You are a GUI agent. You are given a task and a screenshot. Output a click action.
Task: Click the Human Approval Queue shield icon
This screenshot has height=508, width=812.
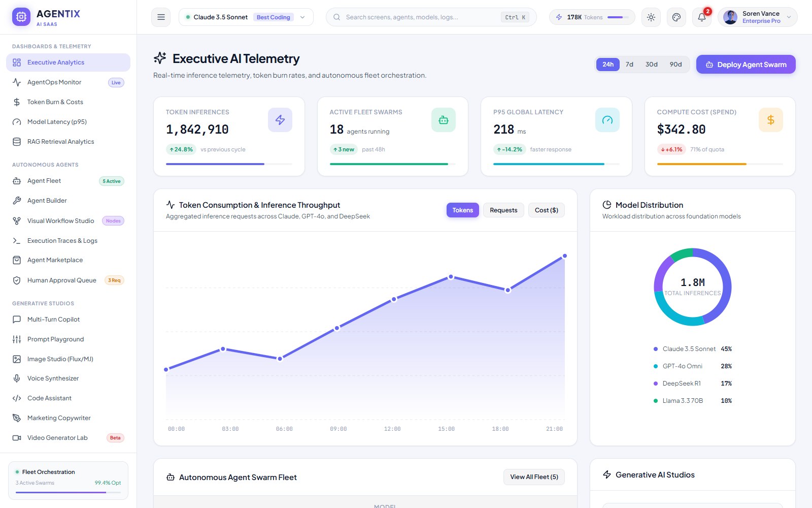(x=17, y=280)
